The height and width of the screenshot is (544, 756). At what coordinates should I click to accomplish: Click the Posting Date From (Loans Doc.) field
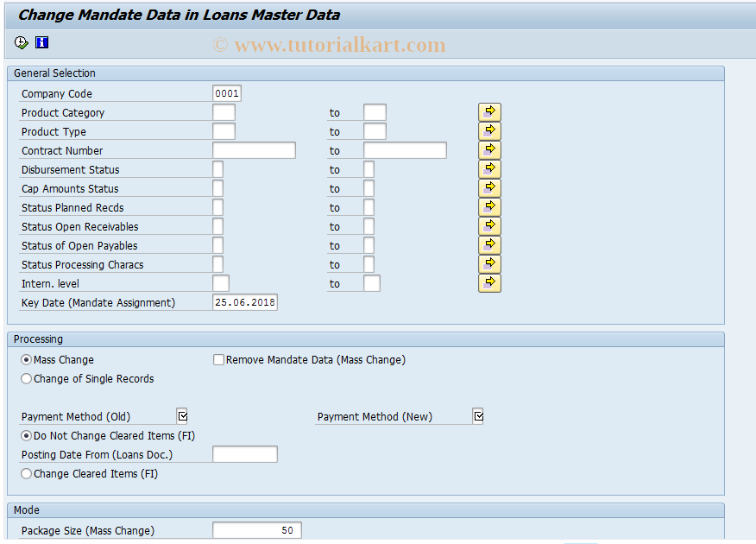pyautogui.click(x=245, y=453)
